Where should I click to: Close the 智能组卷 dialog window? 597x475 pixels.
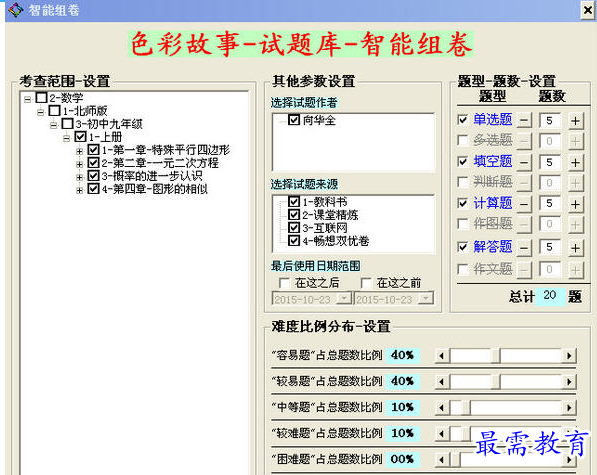[588, 10]
